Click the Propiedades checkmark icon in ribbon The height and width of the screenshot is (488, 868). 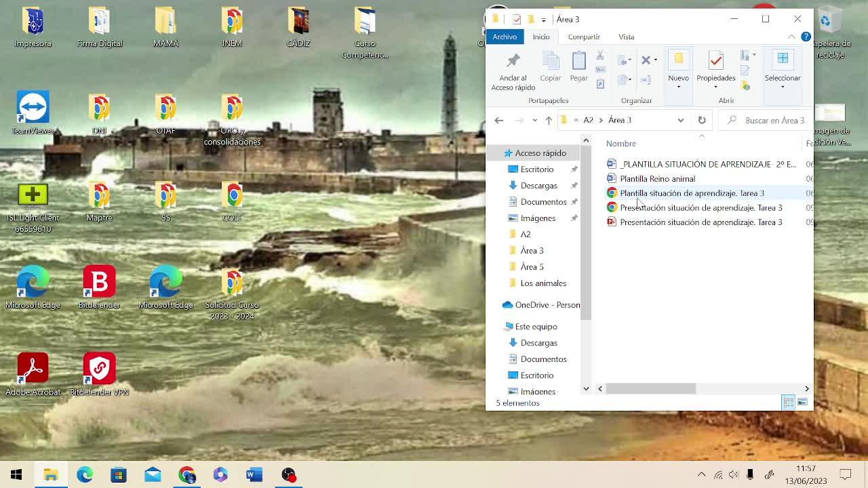pos(715,62)
